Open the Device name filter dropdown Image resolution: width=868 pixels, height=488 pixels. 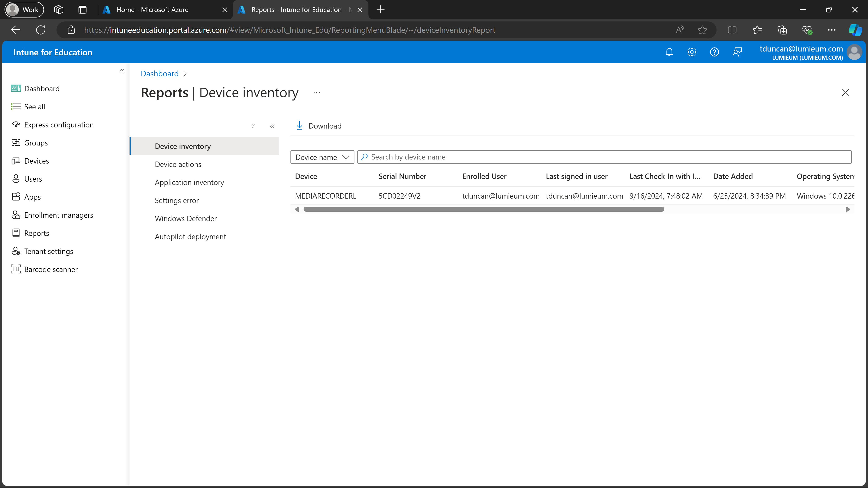pos(322,157)
